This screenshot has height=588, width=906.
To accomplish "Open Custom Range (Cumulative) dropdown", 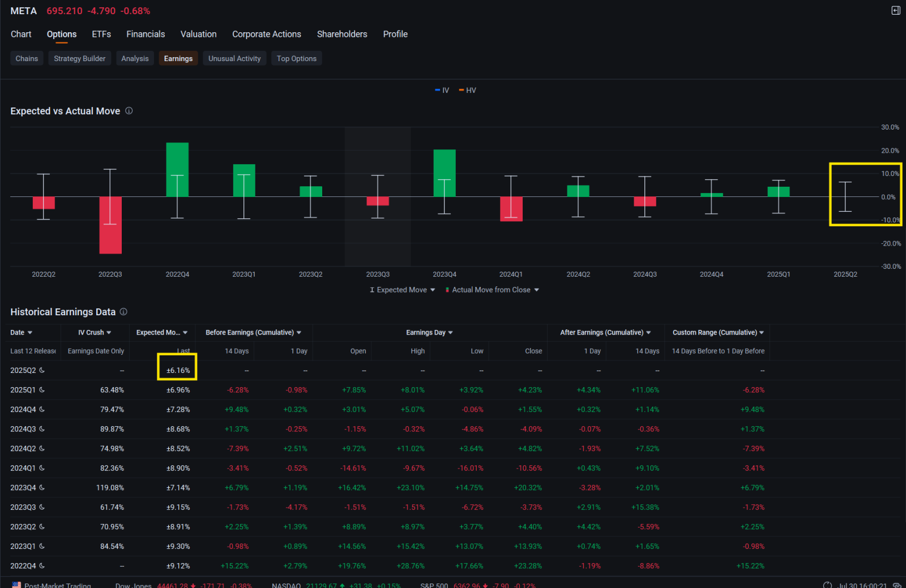I will coord(718,332).
